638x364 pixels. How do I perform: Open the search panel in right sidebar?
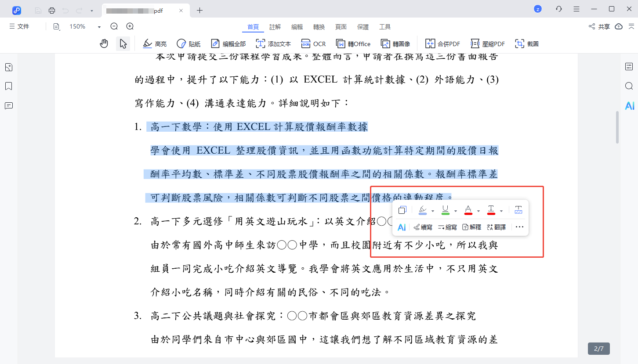629,86
